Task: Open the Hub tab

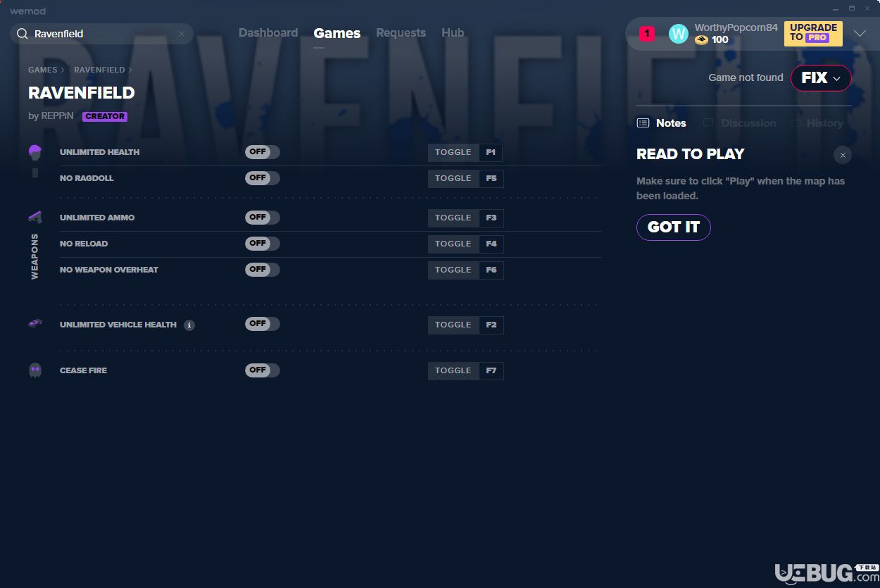Action: (453, 33)
